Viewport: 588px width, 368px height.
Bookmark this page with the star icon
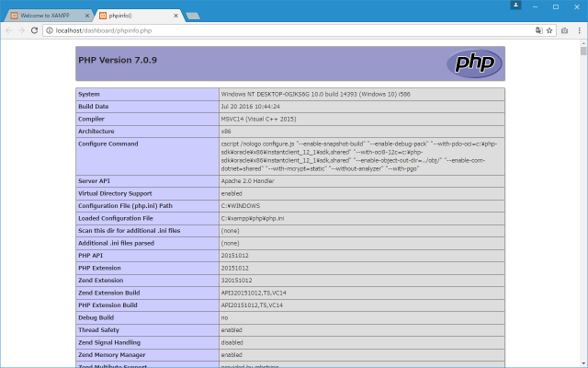tap(549, 30)
